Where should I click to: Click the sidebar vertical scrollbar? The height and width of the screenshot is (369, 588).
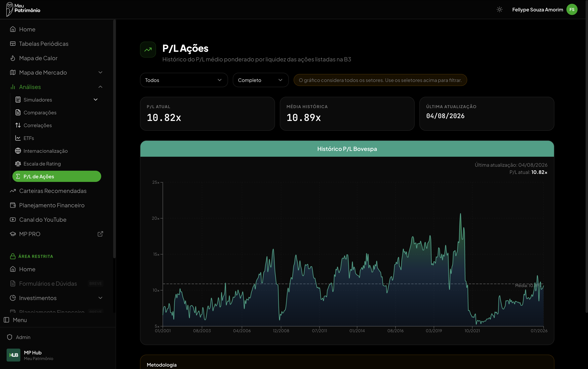pyautogui.click(x=114, y=139)
